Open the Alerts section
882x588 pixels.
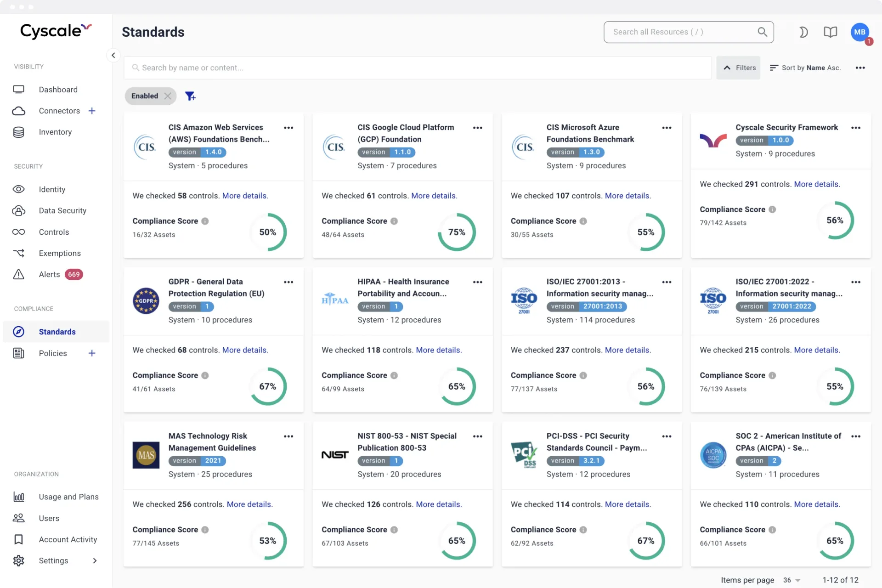coord(50,275)
